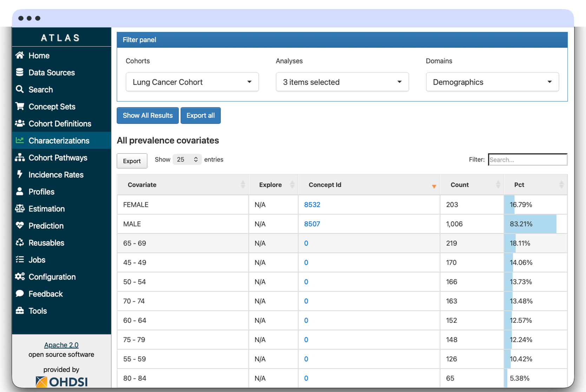Click the Jobs list icon

click(x=20, y=260)
